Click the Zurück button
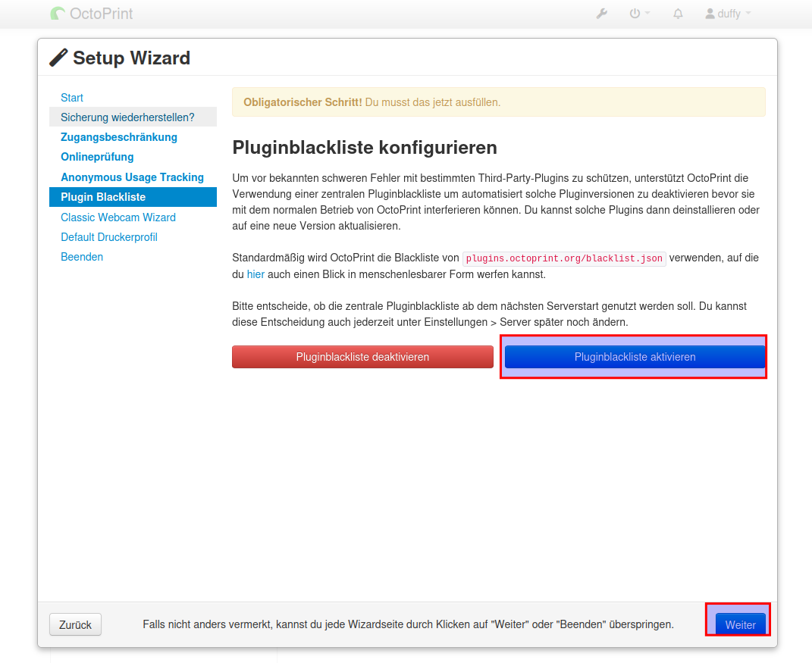 pos(75,625)
